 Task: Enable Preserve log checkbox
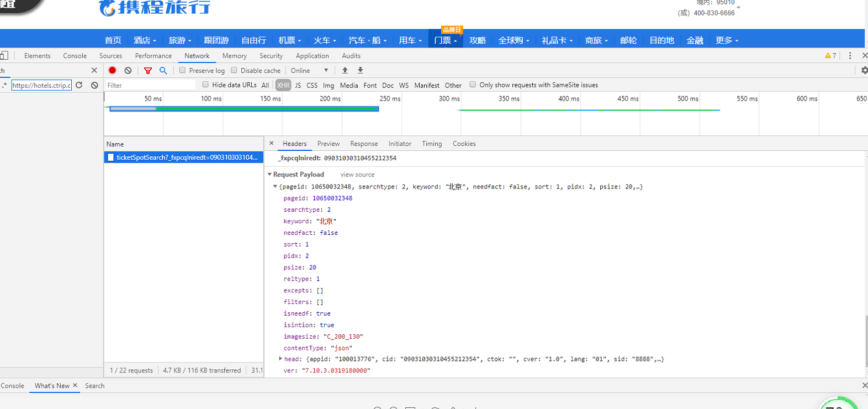coord(182,70)
